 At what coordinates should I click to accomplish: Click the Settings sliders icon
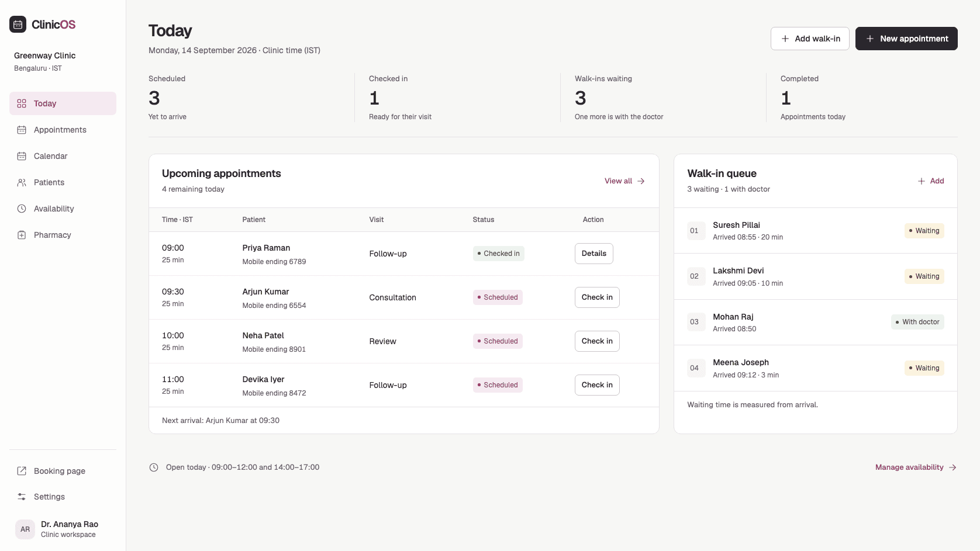tap(22, 497)
